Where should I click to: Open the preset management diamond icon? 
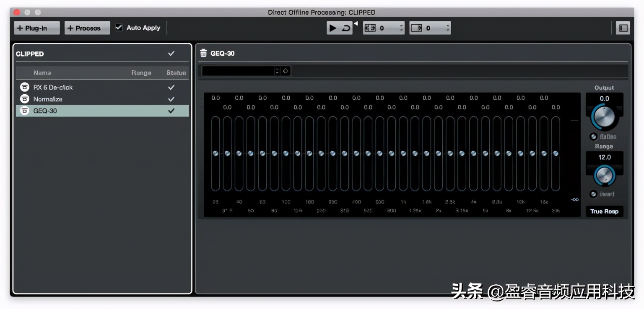point(285,71)
